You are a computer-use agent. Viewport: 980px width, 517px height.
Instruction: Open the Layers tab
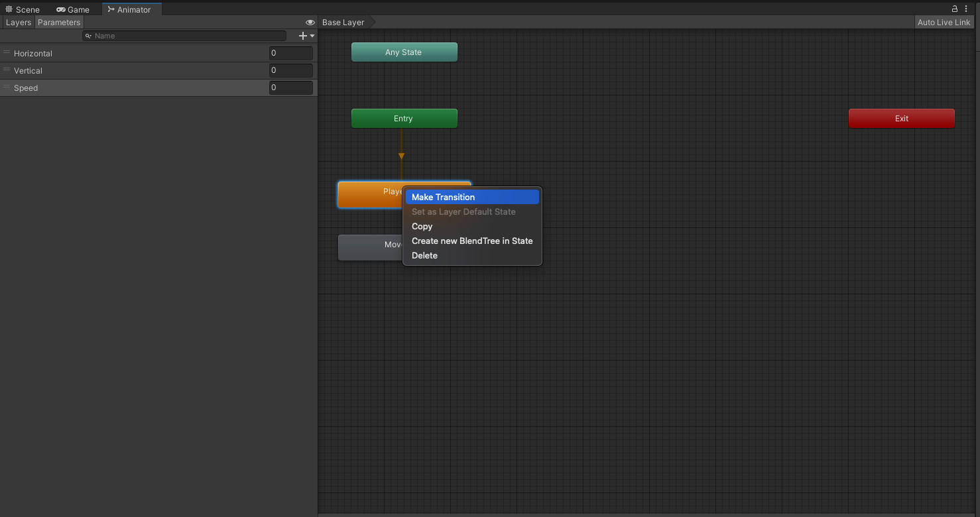pyautogui.click(x=19, y=23)
